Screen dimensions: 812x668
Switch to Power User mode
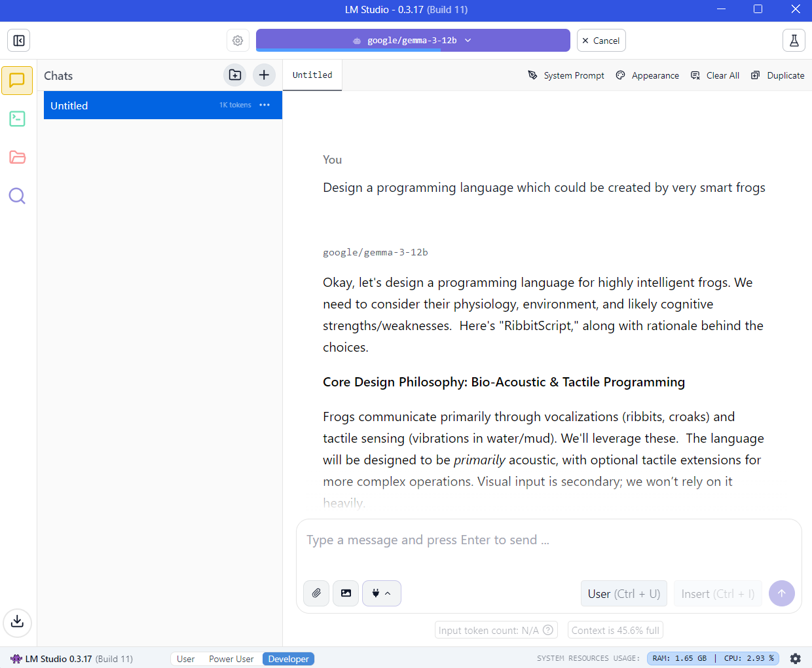point(231,659)
